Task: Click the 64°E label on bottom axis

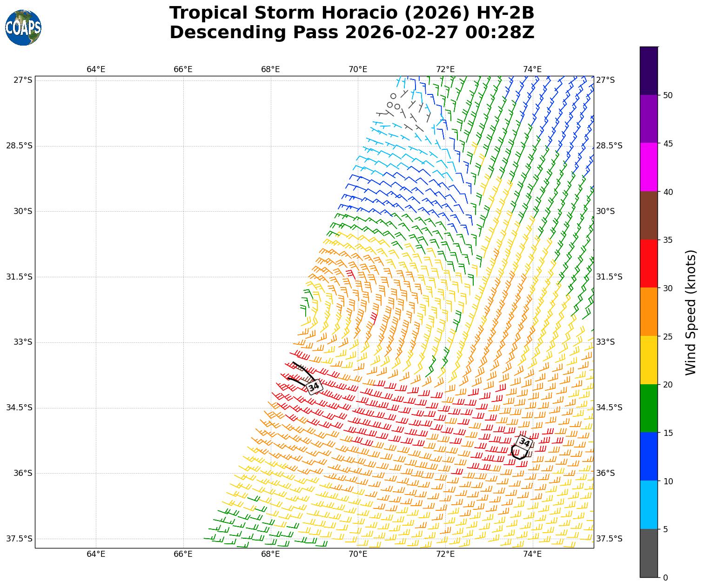Action: [x=96, y=554]
